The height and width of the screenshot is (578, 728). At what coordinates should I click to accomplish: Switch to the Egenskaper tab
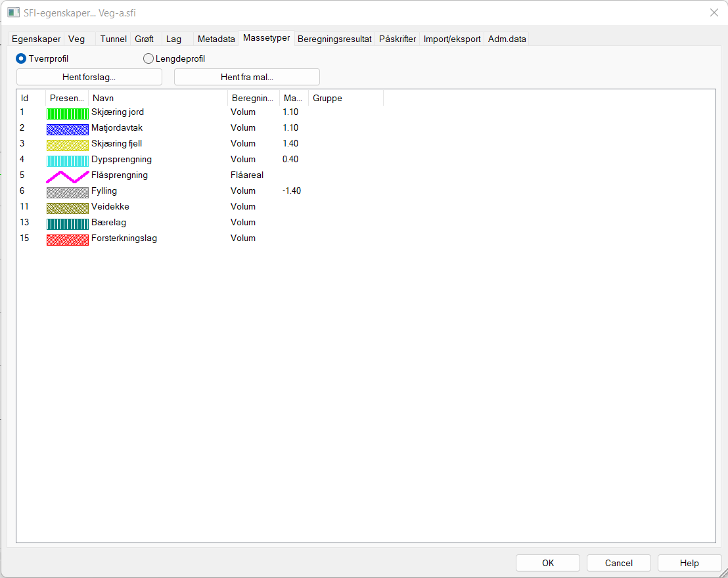pos(36,39)
